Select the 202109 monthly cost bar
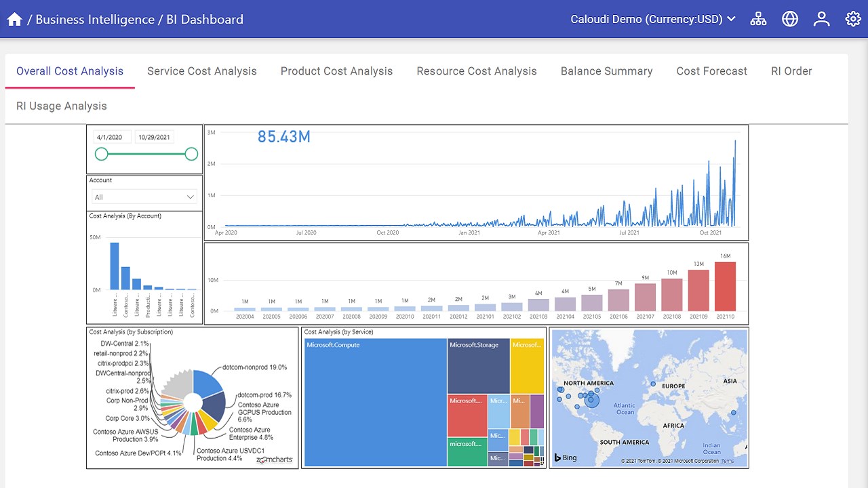 pyautogui.click(x=698, y=291)
